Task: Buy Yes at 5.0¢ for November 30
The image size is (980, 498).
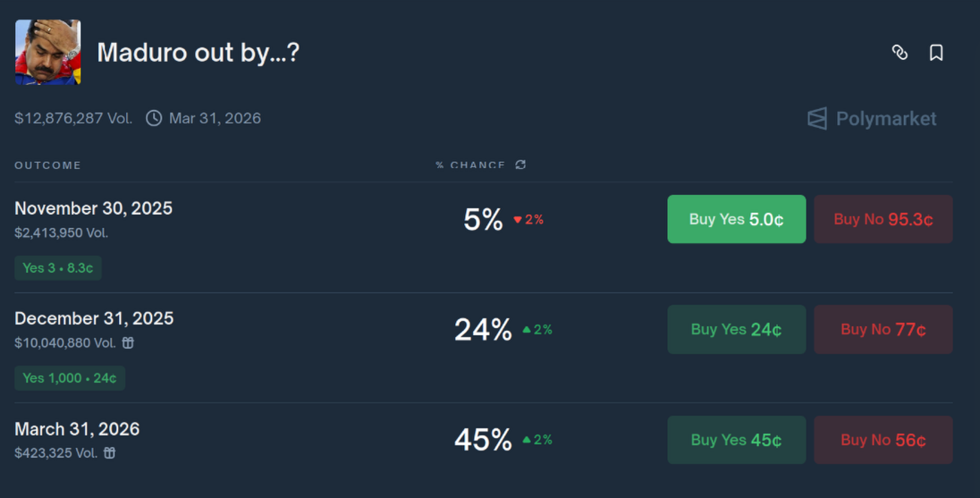Action: [736, 219]
